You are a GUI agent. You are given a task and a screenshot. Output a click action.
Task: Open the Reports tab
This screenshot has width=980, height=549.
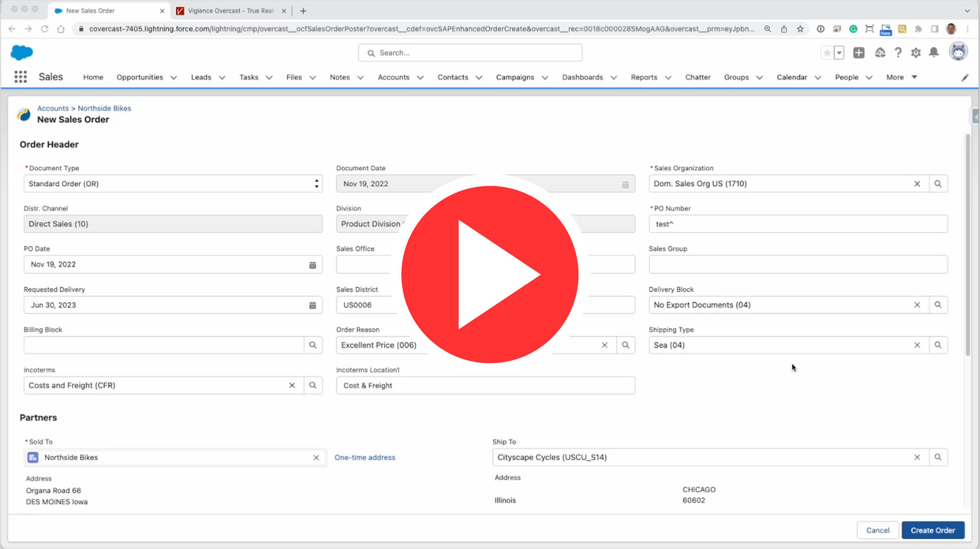(644, 77)
